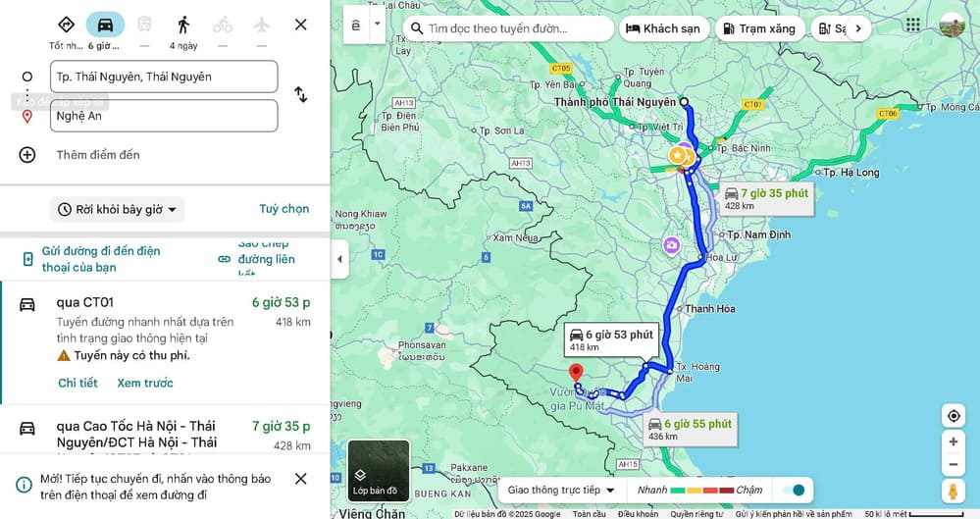Focus the search along route box

(508, 28)
